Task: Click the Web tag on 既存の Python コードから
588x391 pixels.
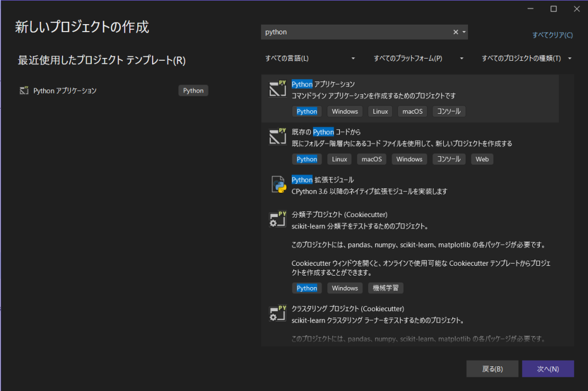Action: [482, 159]
